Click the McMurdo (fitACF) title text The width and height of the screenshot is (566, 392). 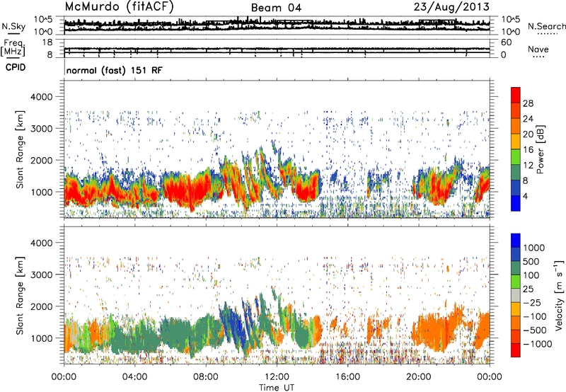point(119,7)
